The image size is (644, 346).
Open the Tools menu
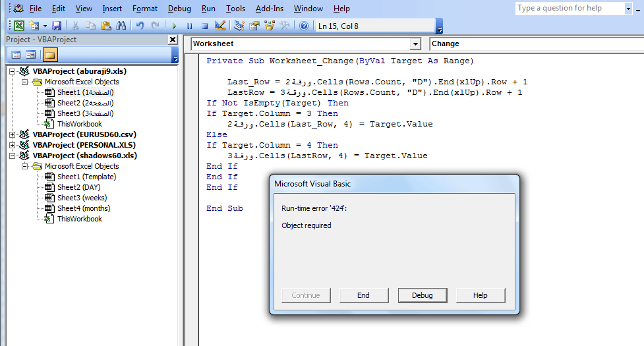235,9
